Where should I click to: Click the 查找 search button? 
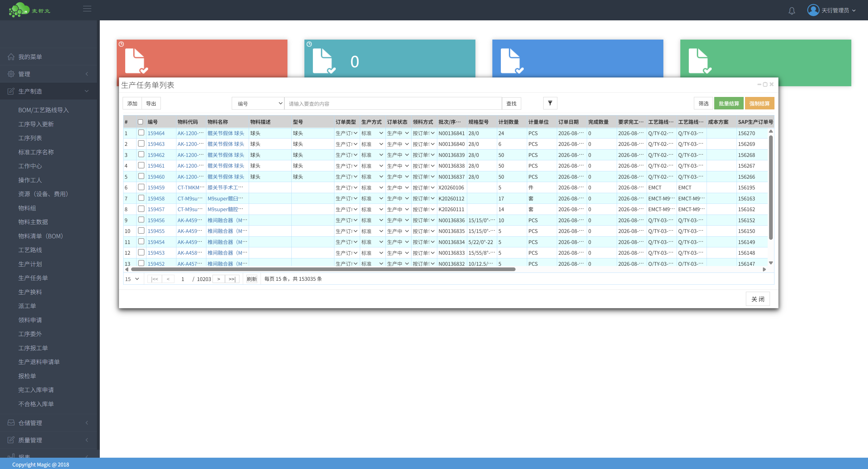pyautogui.click(x=511, y=103)
